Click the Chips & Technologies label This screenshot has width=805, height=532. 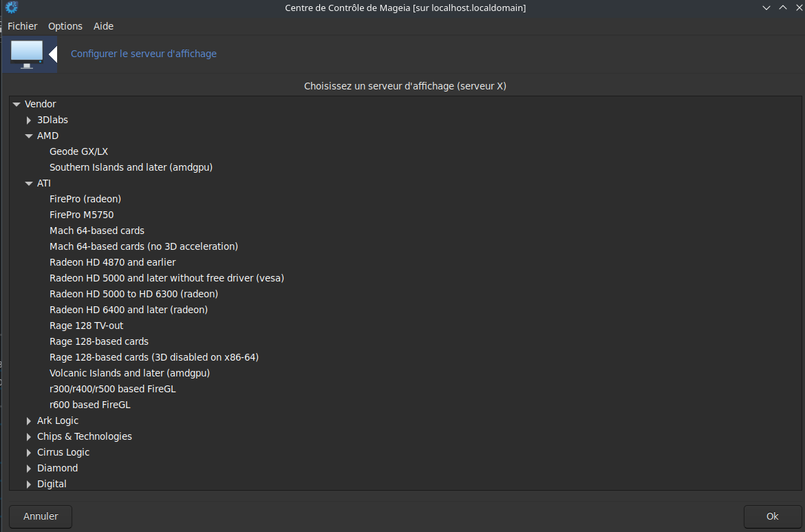(84, 437)
